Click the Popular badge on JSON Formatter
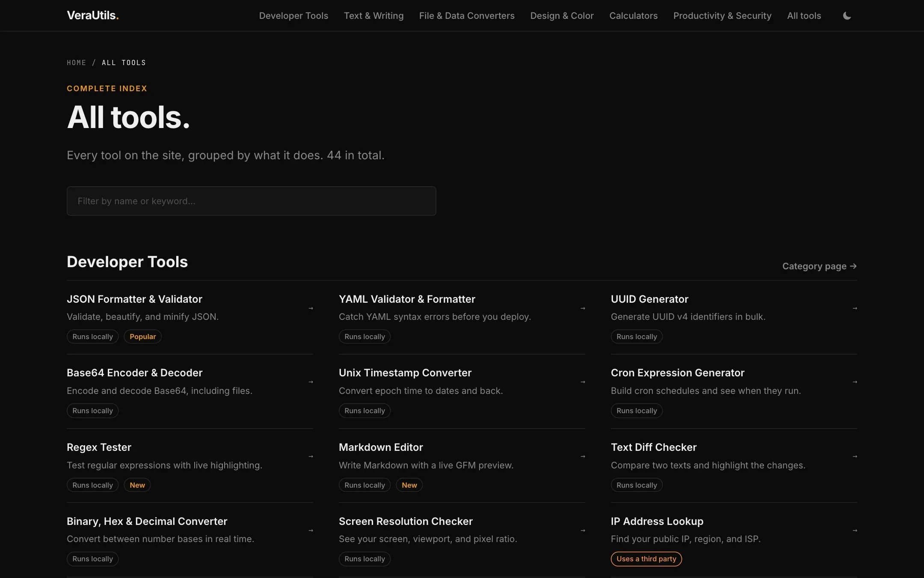This screenshot has width=924, height=578. click(142, 337)
